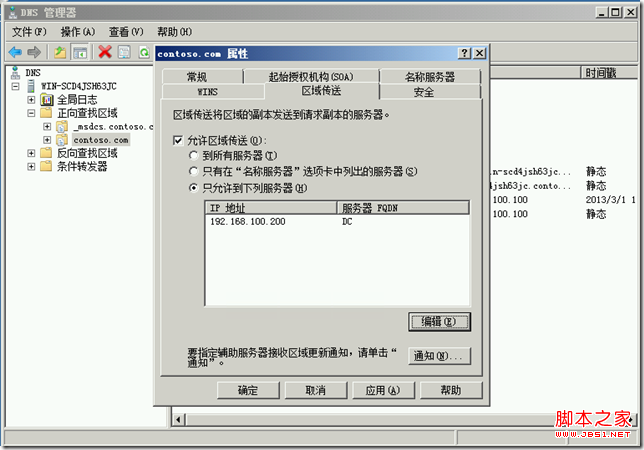Open the 查看(V) menu
This screenshot has height=450, width=644.
coord(126,32)
